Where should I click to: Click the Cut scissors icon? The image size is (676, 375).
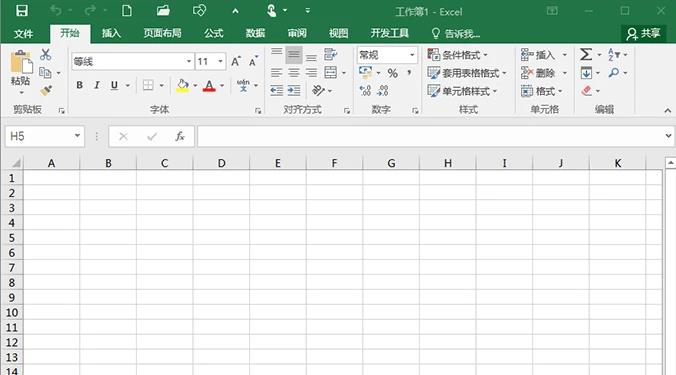(x=45, y=55)
